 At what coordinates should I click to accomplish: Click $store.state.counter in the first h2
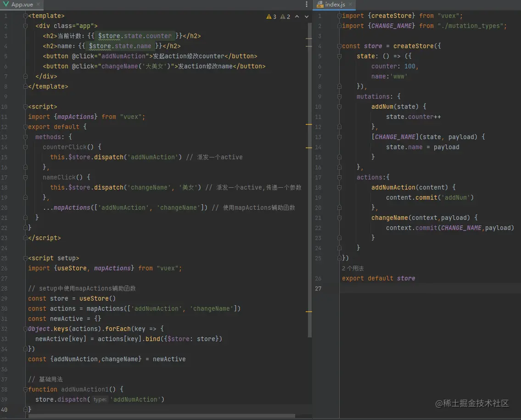click(x=134, y=36)
